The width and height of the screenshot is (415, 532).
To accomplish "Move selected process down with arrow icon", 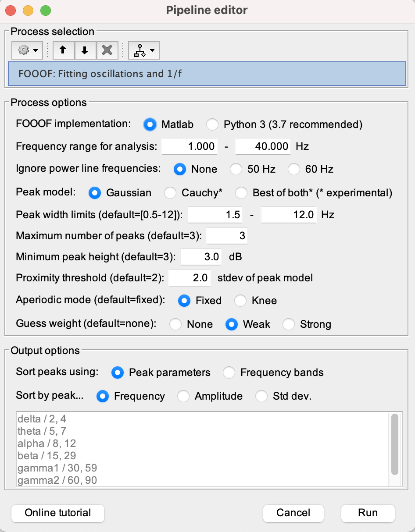I will click(x=85, y=50).
